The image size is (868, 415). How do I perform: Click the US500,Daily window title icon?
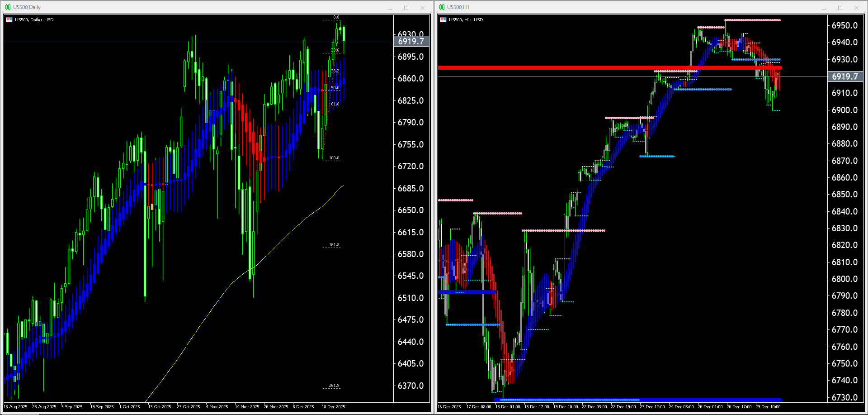pyautogui.click(x=8, y=7)
